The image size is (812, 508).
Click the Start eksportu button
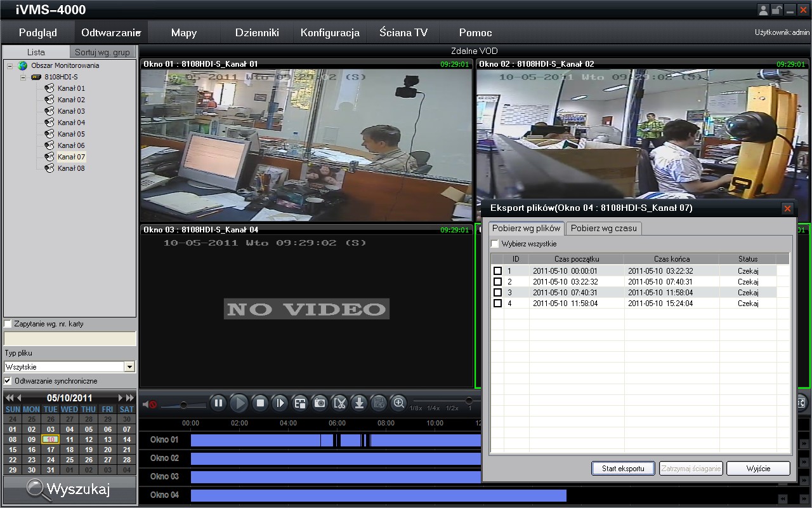[x=623, y=469]
